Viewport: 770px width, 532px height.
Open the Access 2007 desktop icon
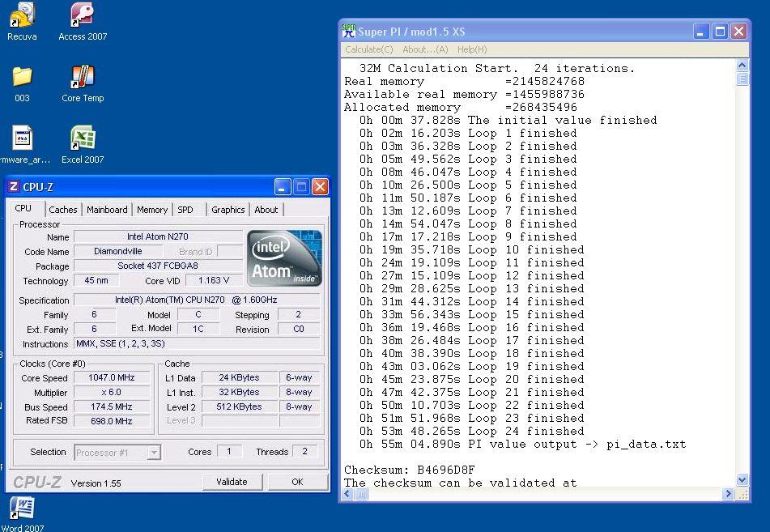pyautogui.click(x=83, y=22)
